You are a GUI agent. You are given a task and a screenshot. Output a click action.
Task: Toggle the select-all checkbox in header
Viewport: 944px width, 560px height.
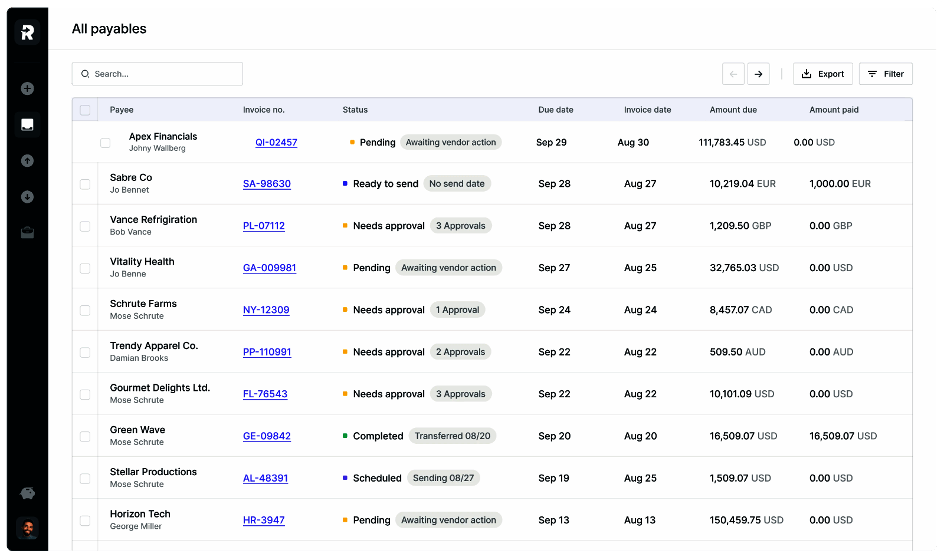[x=85, y=110]
